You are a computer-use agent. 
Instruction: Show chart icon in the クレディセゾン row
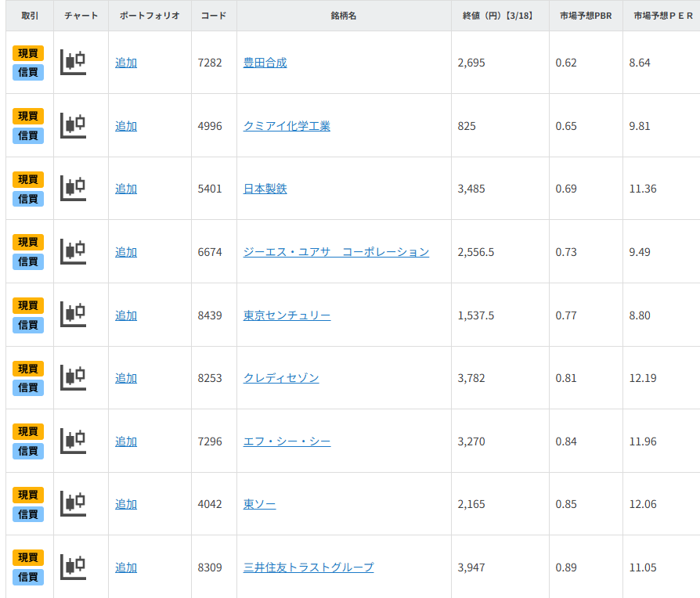[74, 378]
